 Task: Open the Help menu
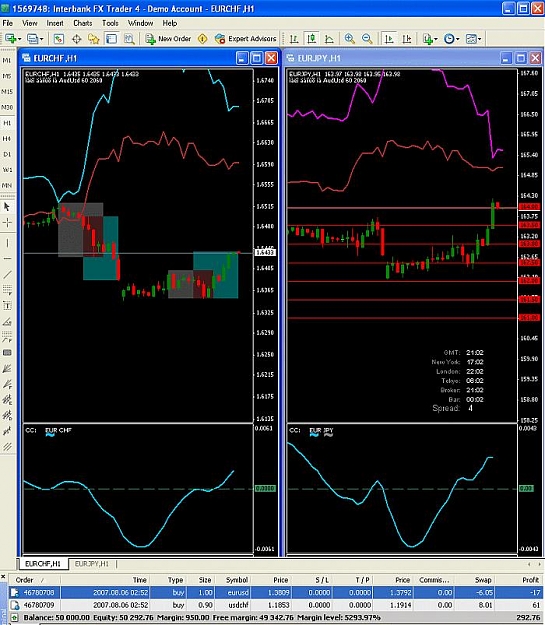(170, 23)
